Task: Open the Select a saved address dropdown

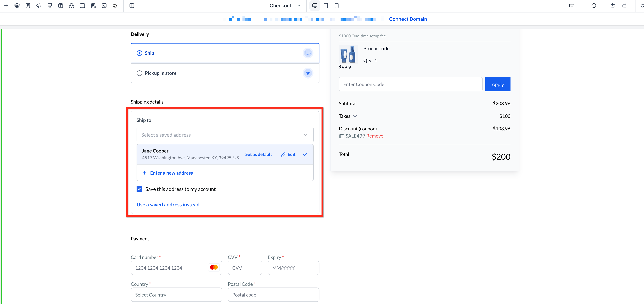Action: click(225, 135)
